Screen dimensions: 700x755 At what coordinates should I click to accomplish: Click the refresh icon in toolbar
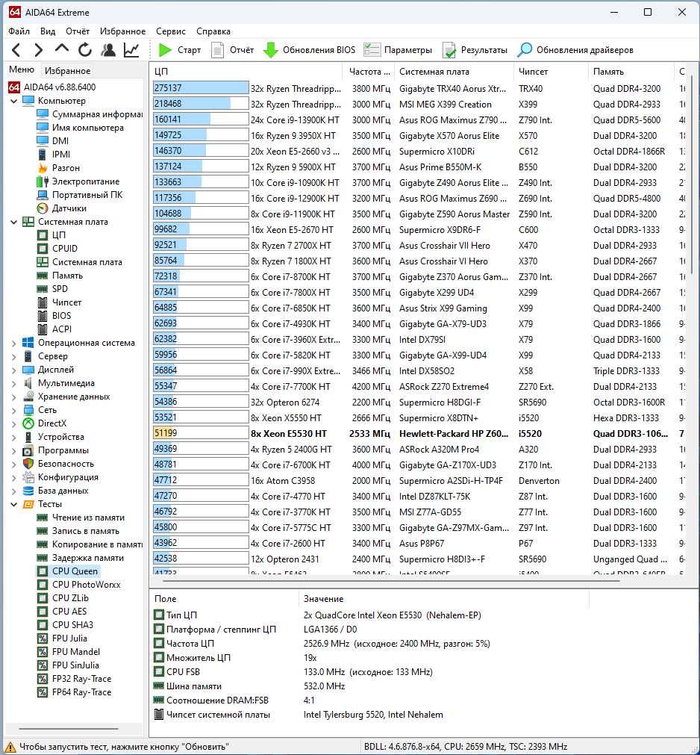click(84, 49)
